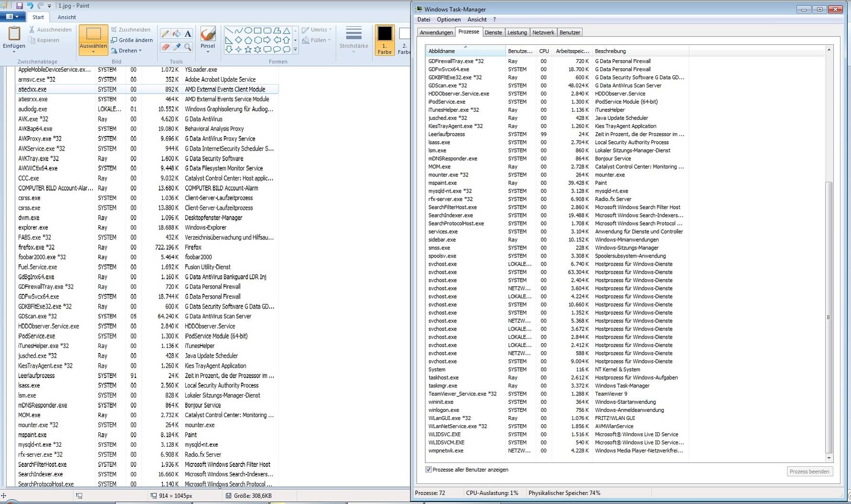Open the Optionen menu in Task-Manager

449,20
